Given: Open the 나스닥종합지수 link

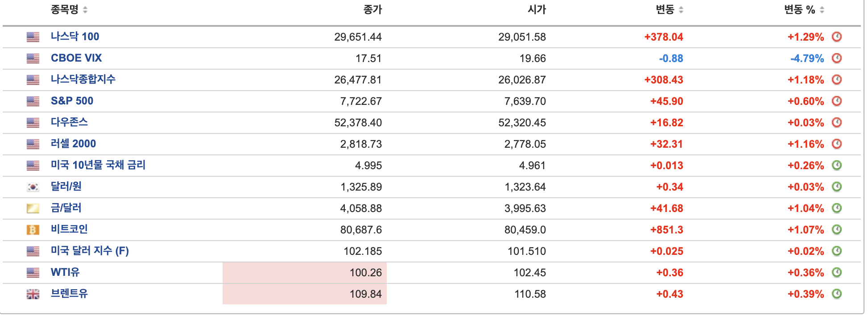Looking at the screenshot, I should 83,79.
